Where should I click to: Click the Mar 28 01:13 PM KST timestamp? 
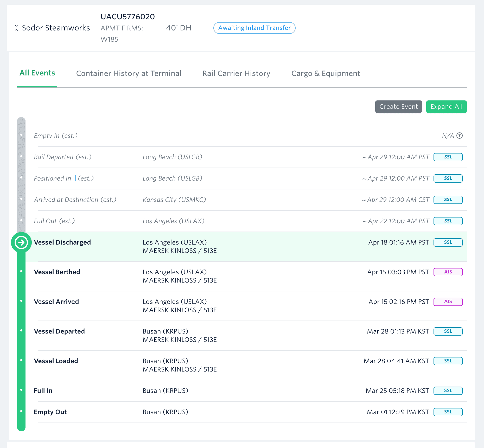[x=398, y=331]
